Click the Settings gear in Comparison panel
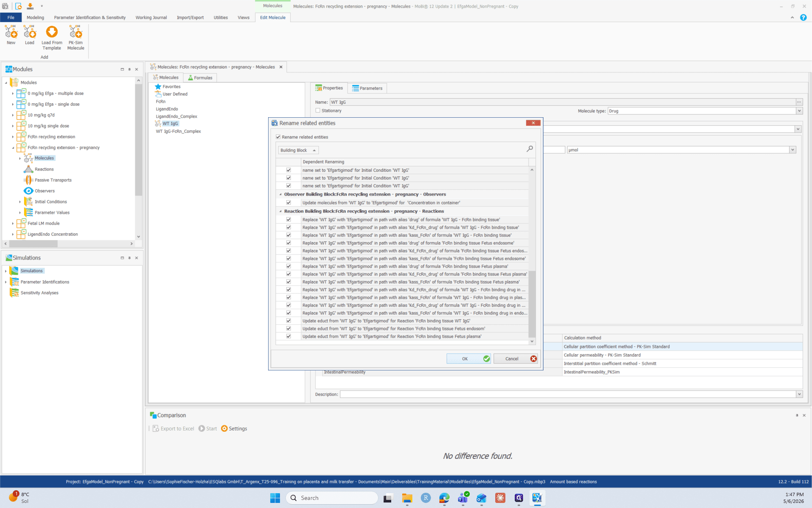Viewport: 812px width, 508px height. (x=224, y=428)
